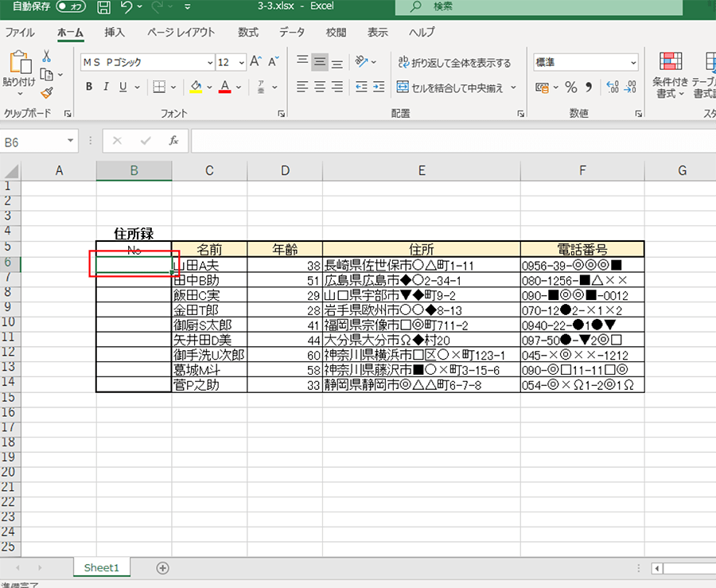Click in the 検索 search box
Screen dimensions: 716x588
coord(539,7)
